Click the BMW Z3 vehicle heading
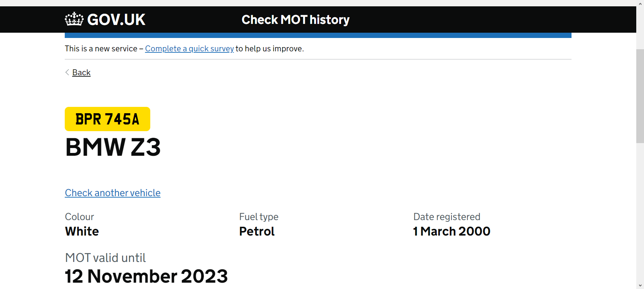Image resolution: width=644 pixels, height=289 pixels. tap(113, 147)
